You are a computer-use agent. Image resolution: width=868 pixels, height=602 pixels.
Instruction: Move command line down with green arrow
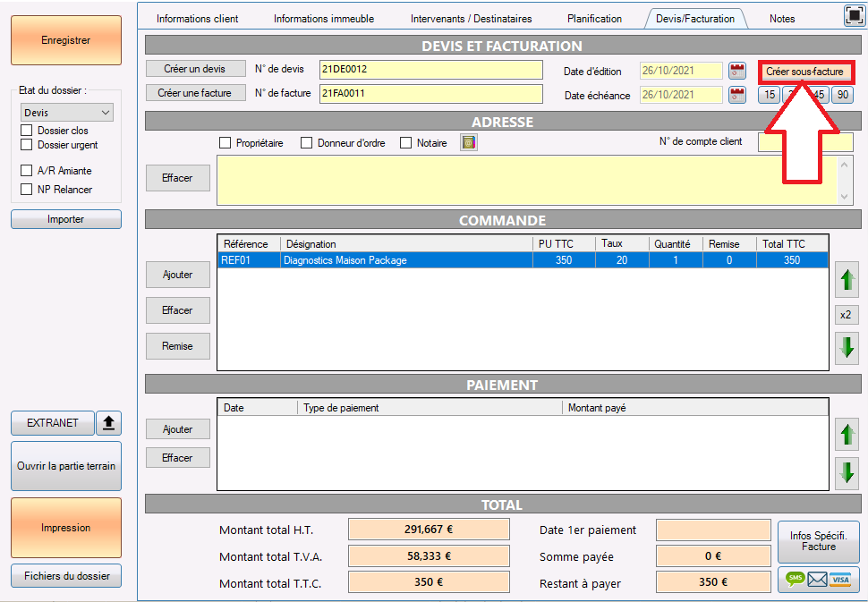(847, 347)
